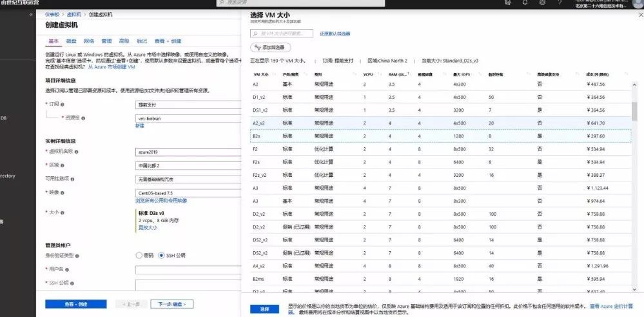Sort by the 临时存储 column arrows

pyautogui.click(x=529, y=74)
